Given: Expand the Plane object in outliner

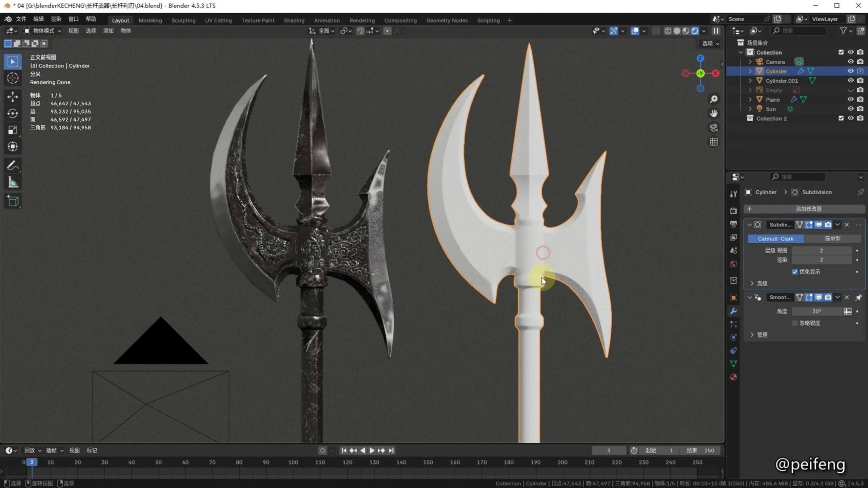Looking at the screenshot, I should click(x=750, y=100).
